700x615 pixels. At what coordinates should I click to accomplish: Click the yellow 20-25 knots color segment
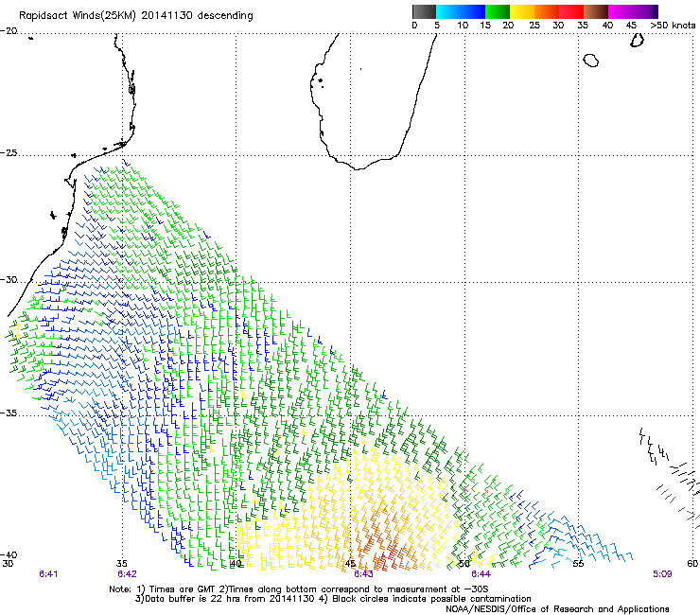(x=522, y=11)
